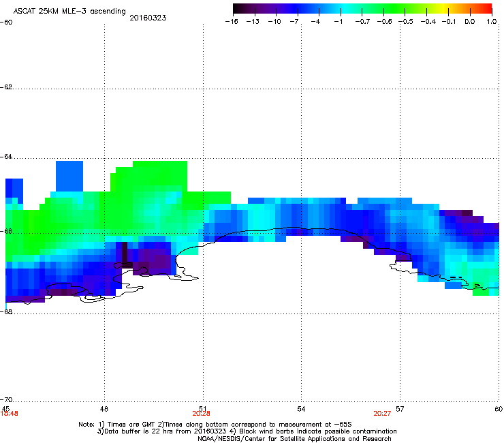Click the 51 longitude axis label
The image size is (504, 443).
tap(202, 409)
